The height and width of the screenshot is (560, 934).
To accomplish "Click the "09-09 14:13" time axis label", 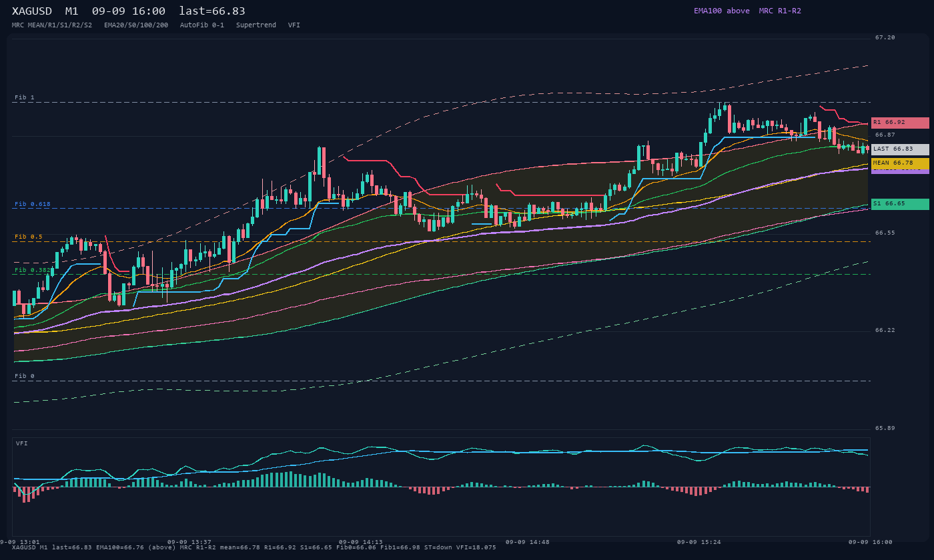I will pos(361,542).
